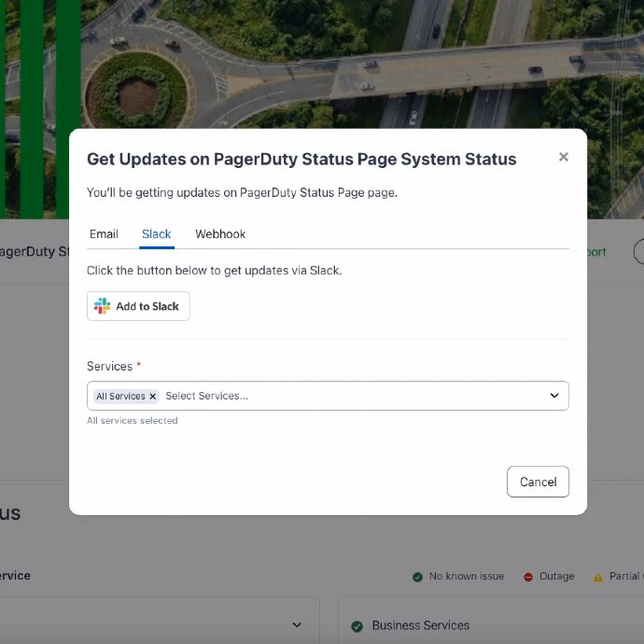Open the Webhook tab

coord(220,234)
